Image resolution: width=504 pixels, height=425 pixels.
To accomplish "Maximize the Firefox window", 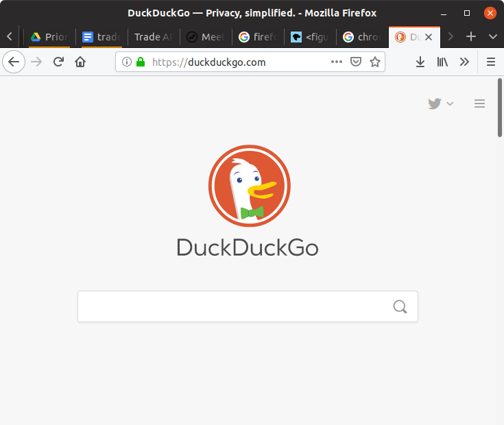I will pos(467,13).
